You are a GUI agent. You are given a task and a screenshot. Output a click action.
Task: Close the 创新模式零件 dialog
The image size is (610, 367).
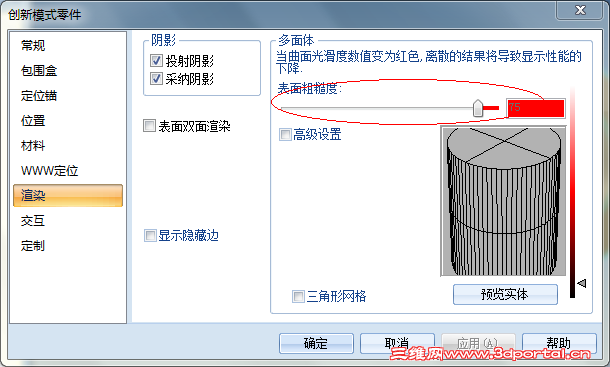point(580,10)
